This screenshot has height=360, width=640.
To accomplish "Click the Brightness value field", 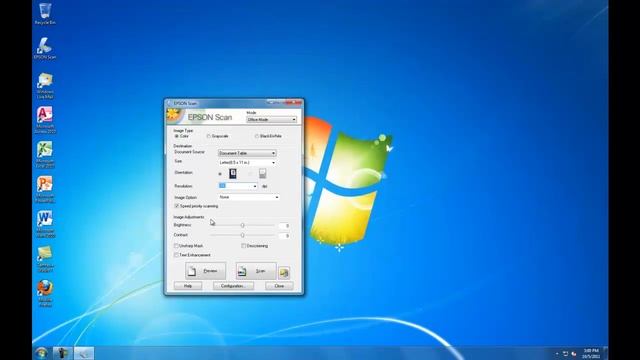I will click(x=284, y=226).
